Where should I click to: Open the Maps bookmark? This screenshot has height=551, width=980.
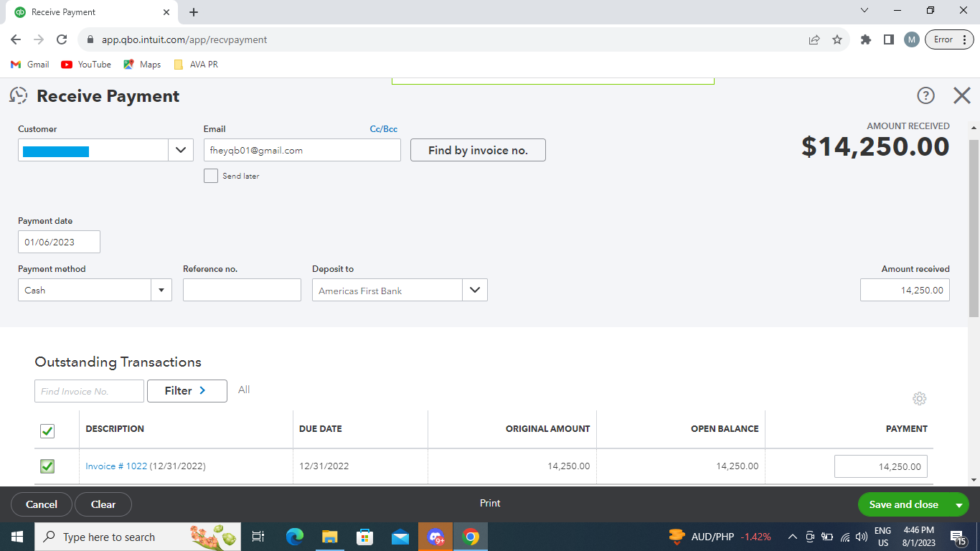pyautogui.click(x=142, y=65)
